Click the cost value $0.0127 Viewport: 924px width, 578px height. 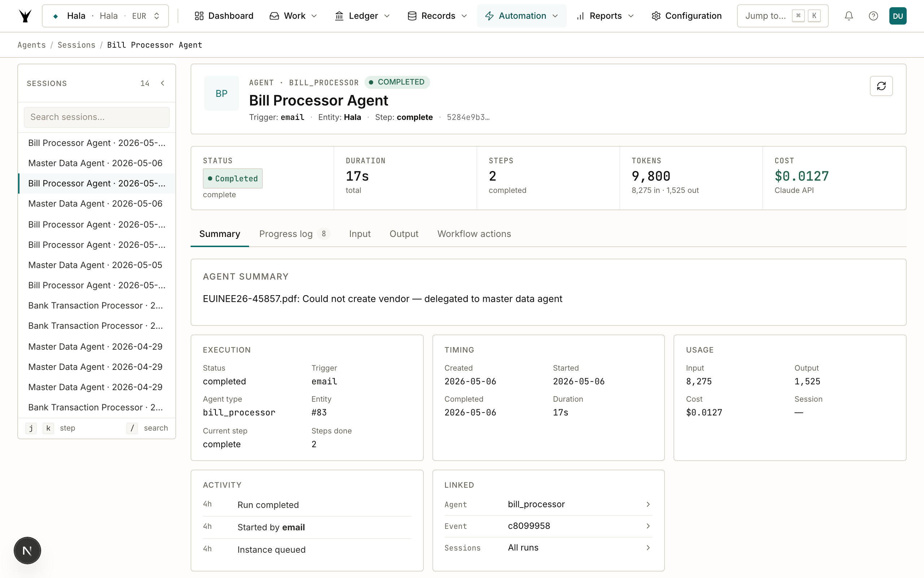(x=801, y=176)
